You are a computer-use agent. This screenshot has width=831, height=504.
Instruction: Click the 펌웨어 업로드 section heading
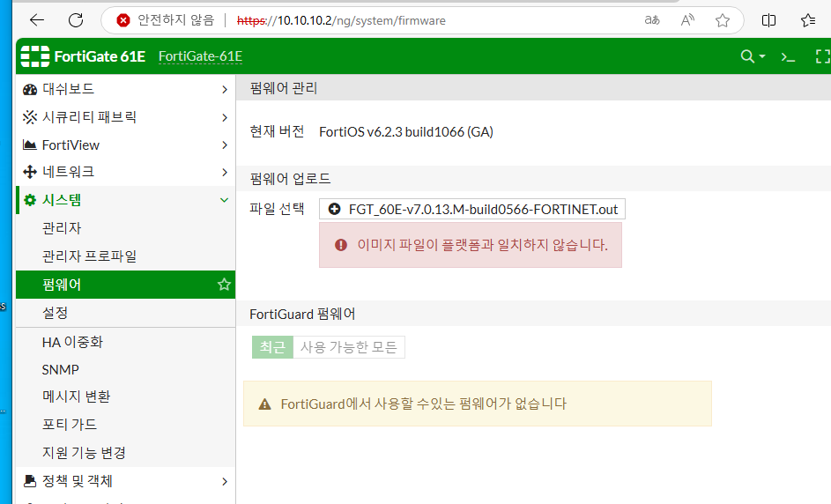pyautogui.click(x=291, y=179)
